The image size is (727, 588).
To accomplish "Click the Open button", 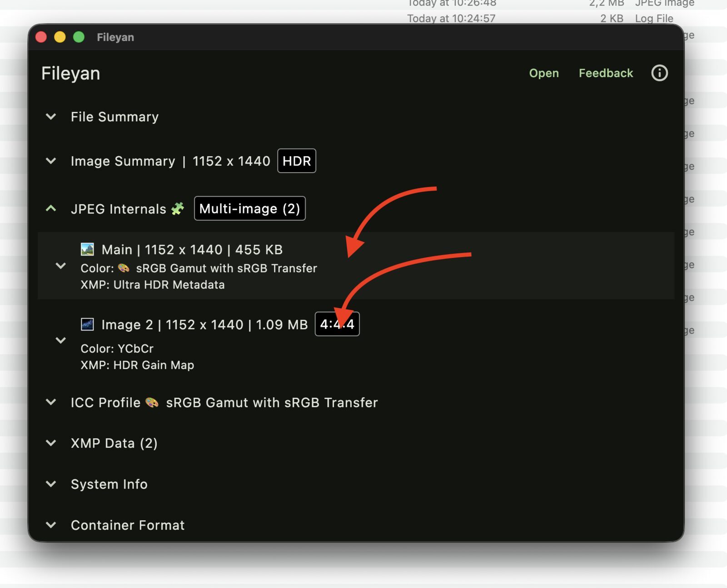I will pyautogui.click(x=544, y=73).
